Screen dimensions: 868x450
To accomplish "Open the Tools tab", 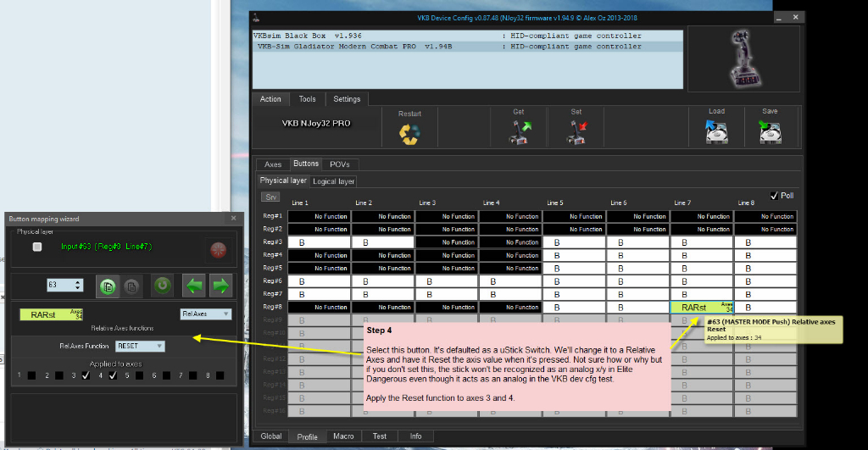I will pyautogui.click(x=307, y=99).
